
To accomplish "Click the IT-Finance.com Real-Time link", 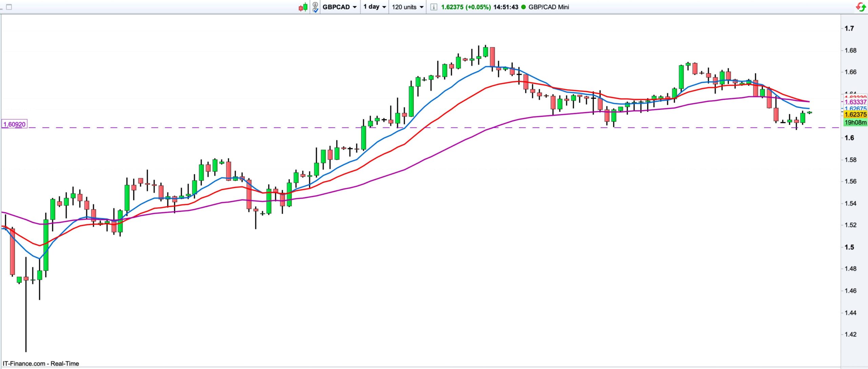I will tap(41, 364).
